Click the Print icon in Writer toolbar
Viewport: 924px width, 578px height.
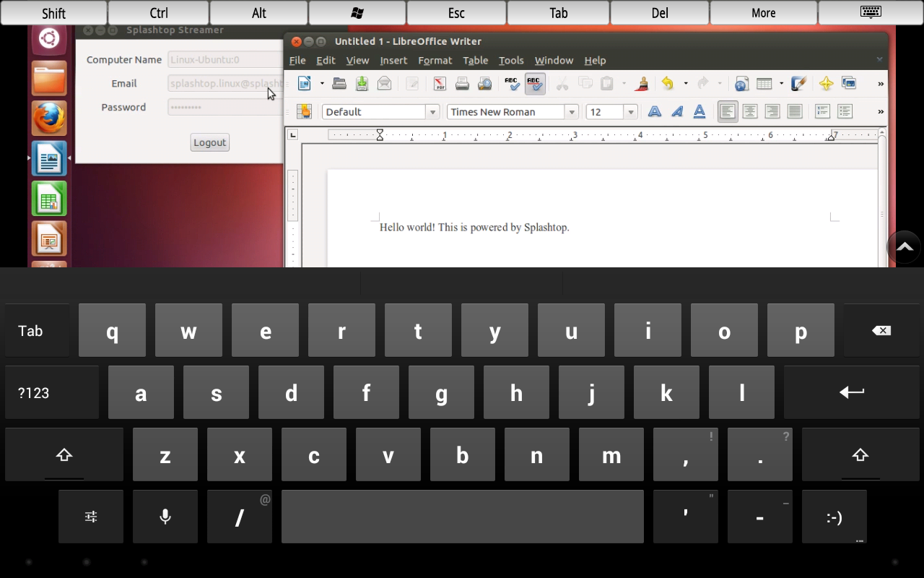(x=462, y=84)
